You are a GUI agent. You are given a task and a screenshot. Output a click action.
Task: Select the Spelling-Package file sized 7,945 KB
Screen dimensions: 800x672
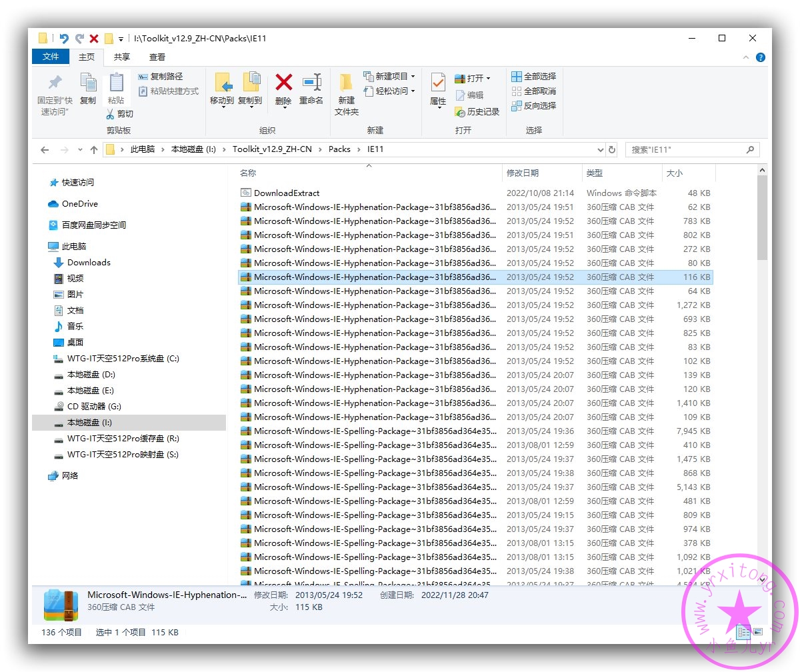475,431
